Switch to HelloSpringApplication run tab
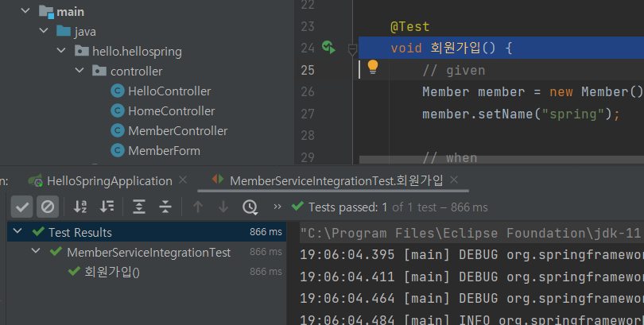 tap(110, 181)
